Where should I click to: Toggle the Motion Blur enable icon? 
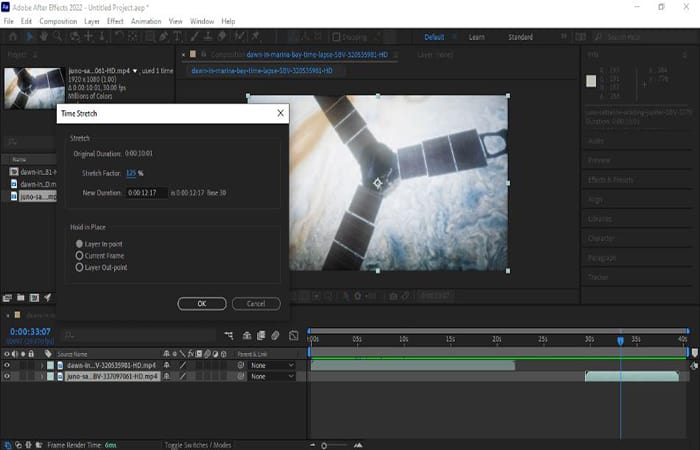point(275,335)
